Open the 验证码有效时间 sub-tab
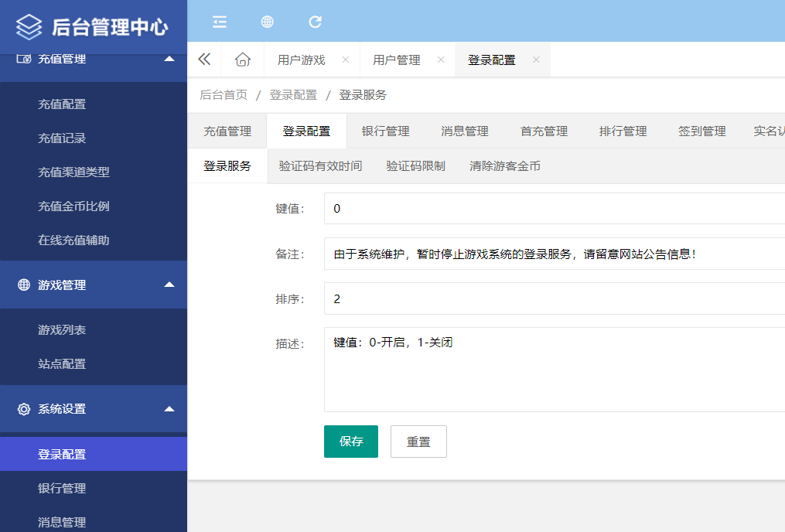The image size is (785, 532). (320, 166)
